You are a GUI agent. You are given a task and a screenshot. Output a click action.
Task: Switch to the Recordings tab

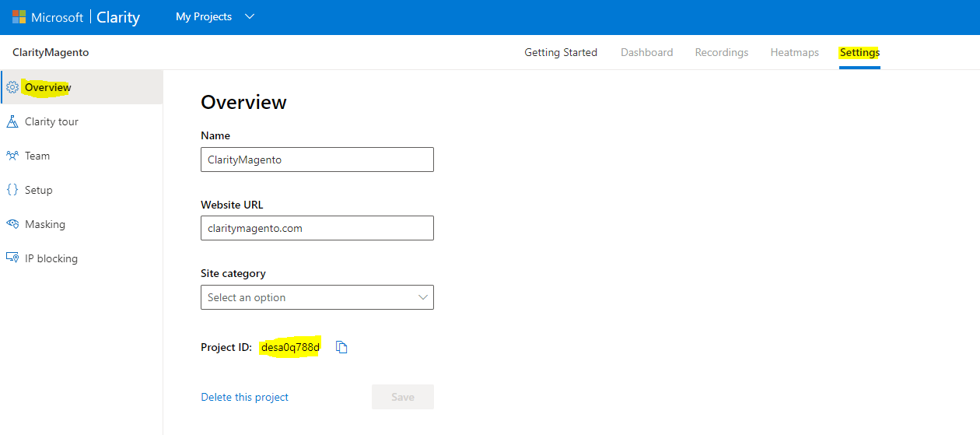(x=722, y=53)
